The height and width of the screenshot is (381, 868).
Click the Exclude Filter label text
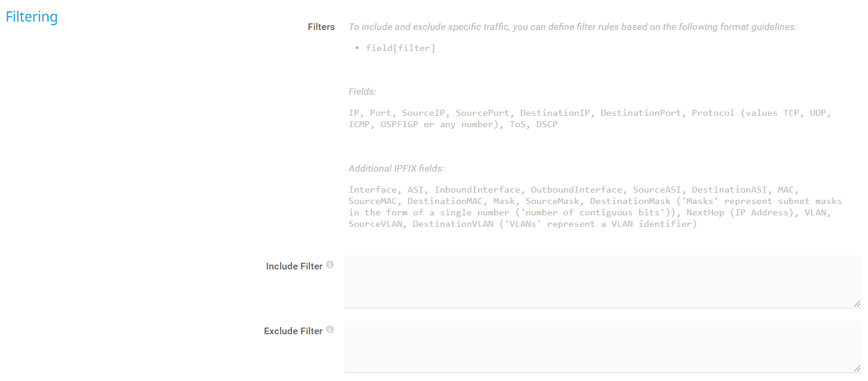293,331
